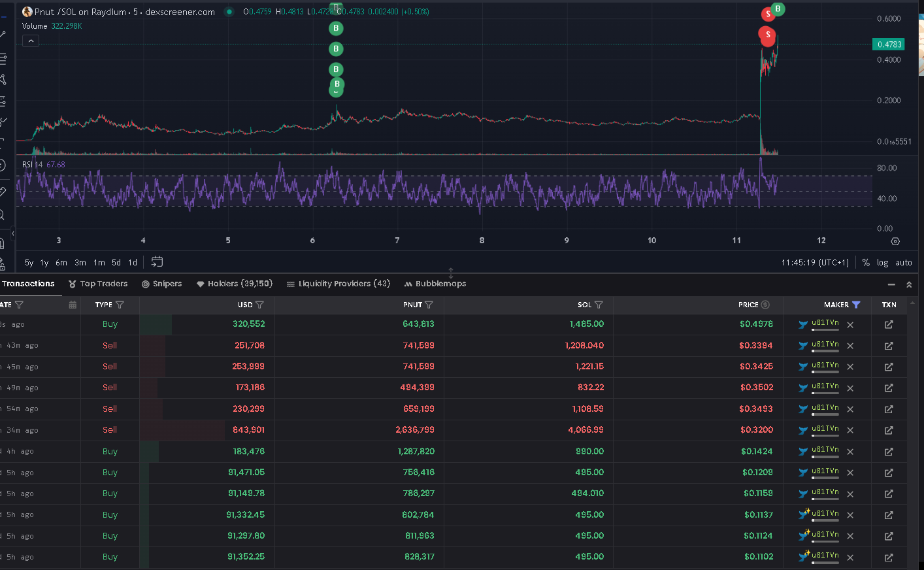Viewport: 924px width, 570px height.
Task: Click the funnel filter beside the MAKER header
Action: [856, 305]
